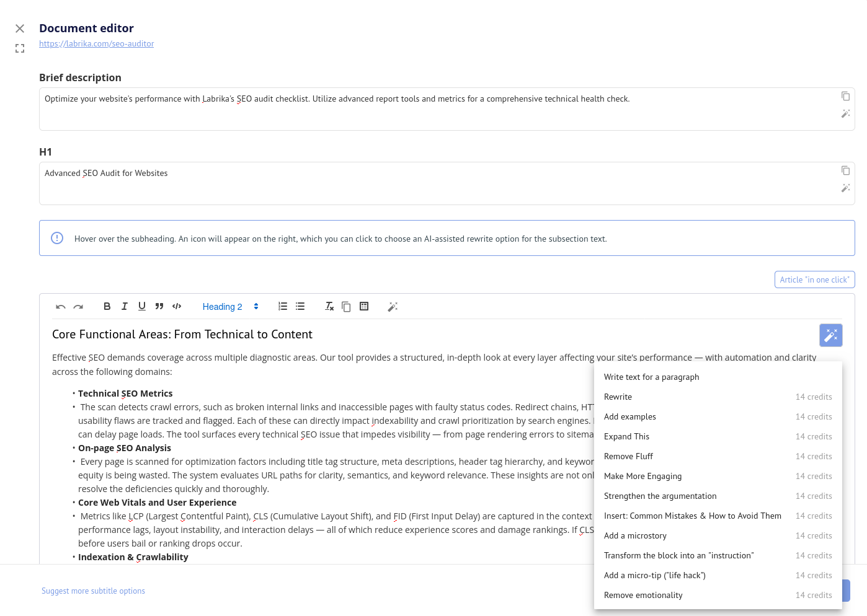Screen dimensions: 867x616
Task: Select the Rewrite menu option
Action: pyautogui.click(x=618, y=397)
